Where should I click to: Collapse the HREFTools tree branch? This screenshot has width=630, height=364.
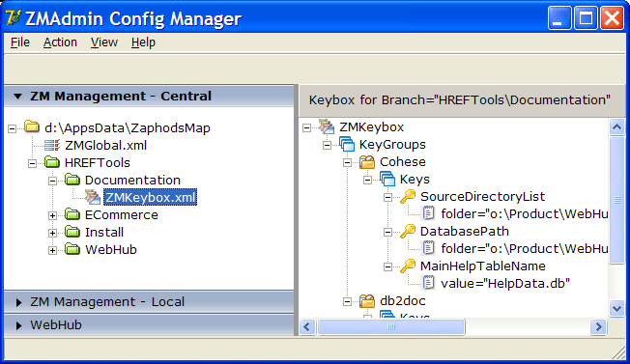pyautogui.click(x=32, y=164)
